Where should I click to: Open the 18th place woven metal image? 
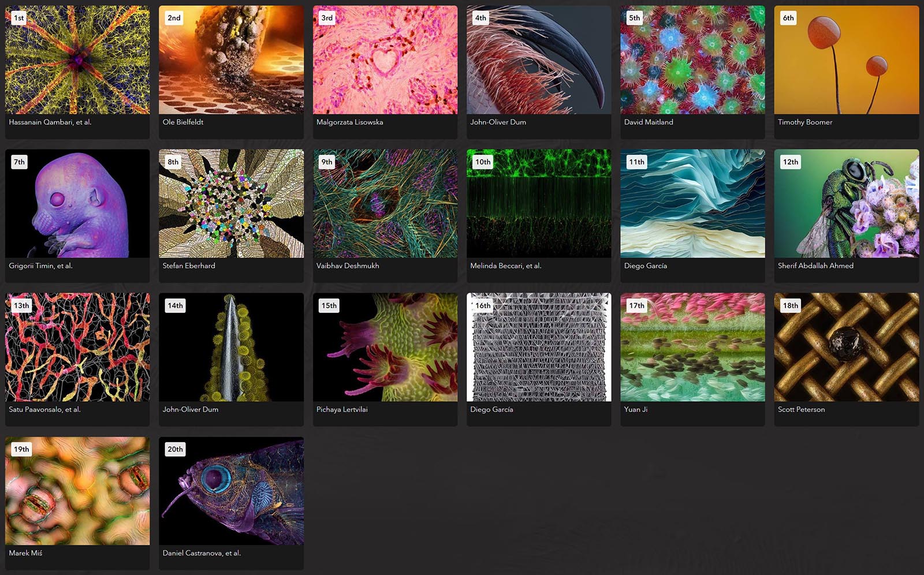click(x=847, y=347)
